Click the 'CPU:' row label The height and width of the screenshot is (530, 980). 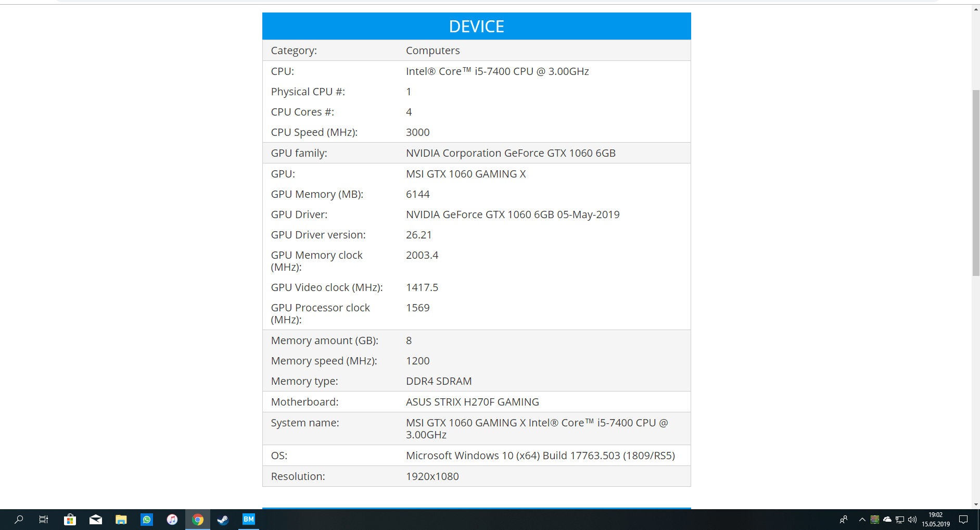pyautogui.click(x=283, y=71)
